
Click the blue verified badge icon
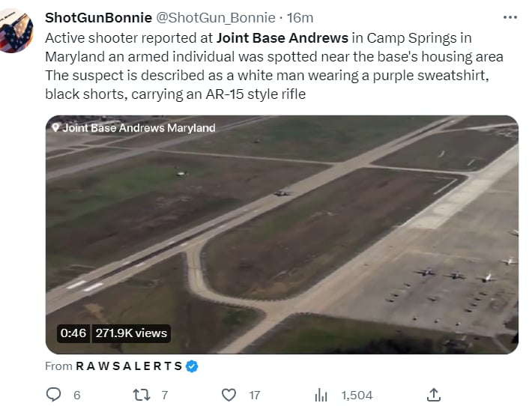tap(192, 366)
